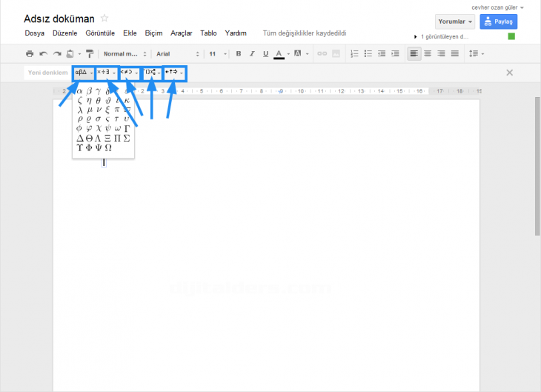This screenshot has width=541, height=392.
Task: Insert the beta symbol
Action: tap(89, 91)
